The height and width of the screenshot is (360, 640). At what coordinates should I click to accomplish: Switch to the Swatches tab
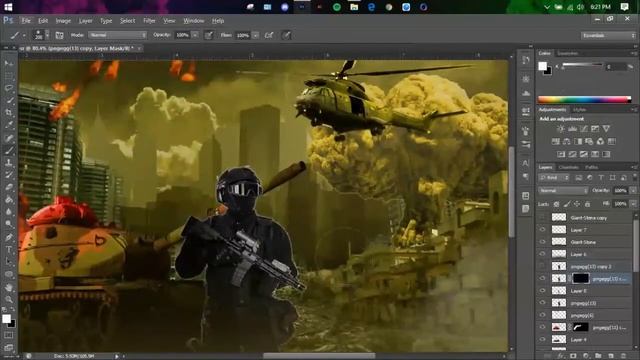(568, 53)
